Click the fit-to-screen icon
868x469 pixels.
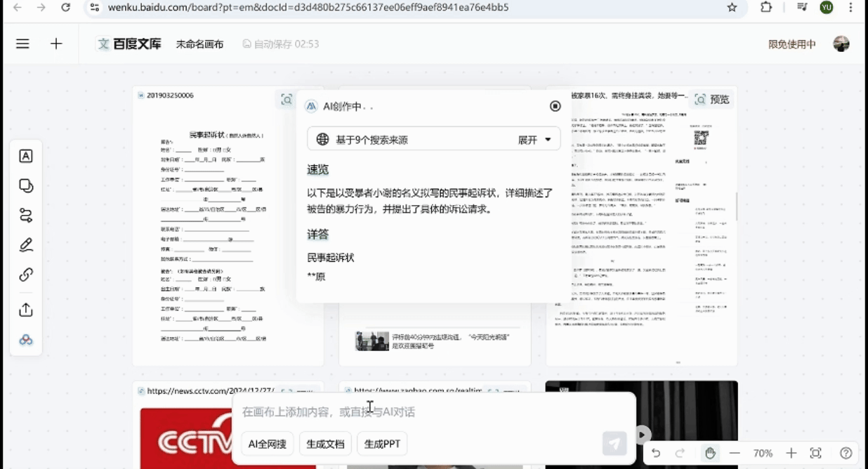pos(815,453)
